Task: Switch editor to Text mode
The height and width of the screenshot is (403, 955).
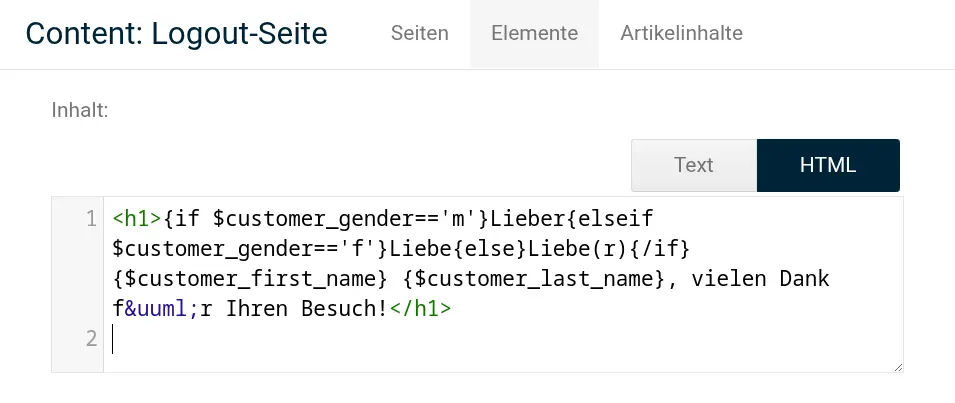Action: click(x=694, y=165)
